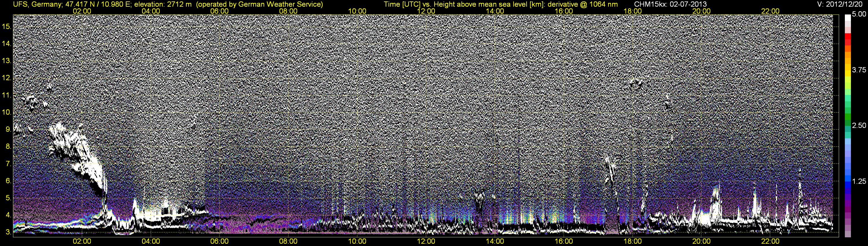Screen dimensions: 868x246
Task: Click the '20:00' label on the bottom time axis
Action: (x=702, y=241)
